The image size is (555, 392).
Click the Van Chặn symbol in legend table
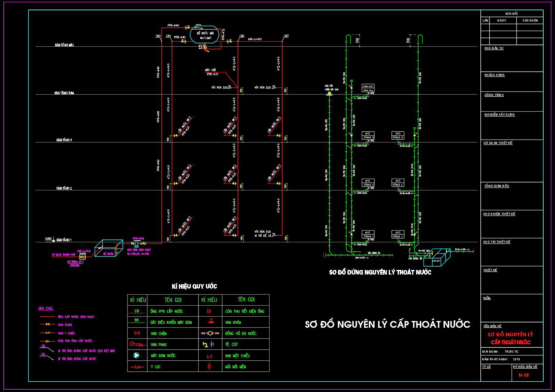point(137,333)
